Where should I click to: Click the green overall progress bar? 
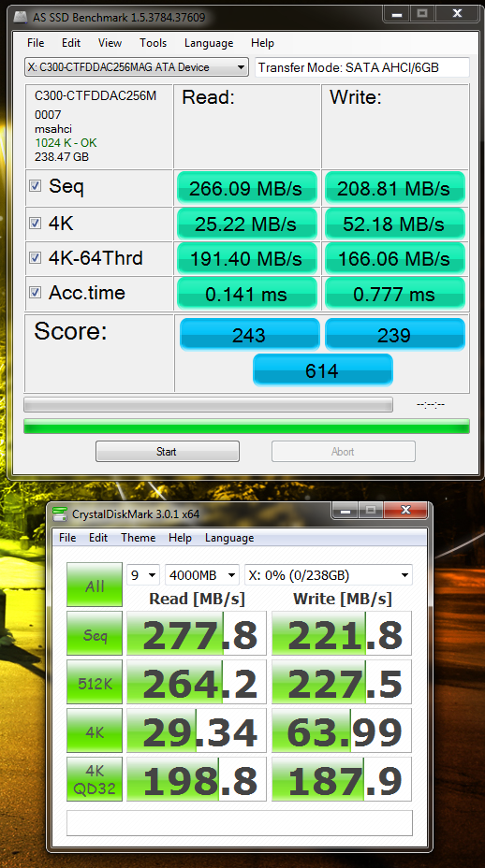246,427
